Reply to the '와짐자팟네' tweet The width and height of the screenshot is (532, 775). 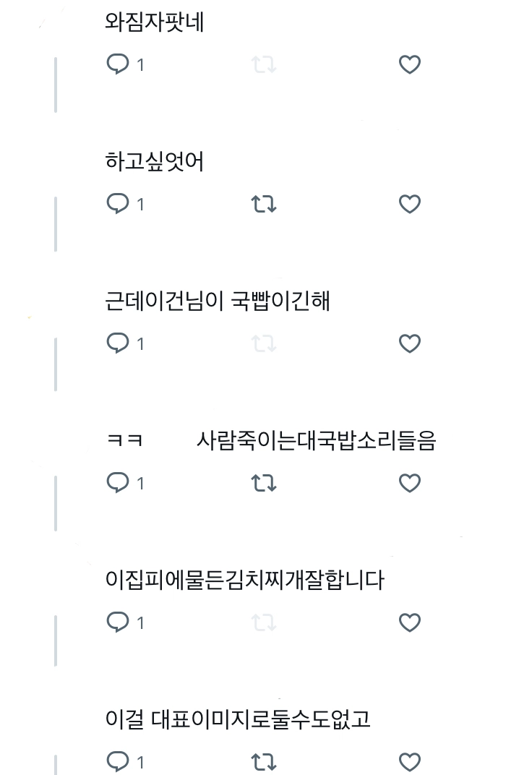118,64
